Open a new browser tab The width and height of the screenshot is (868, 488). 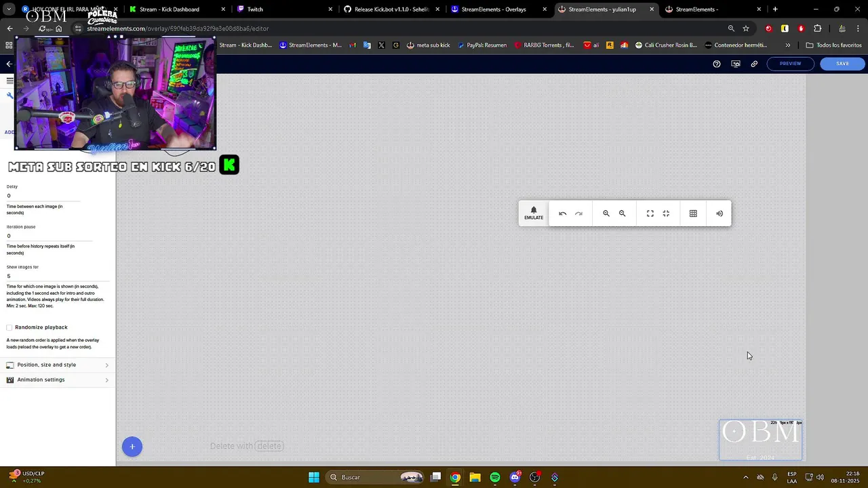click(775, 9)
